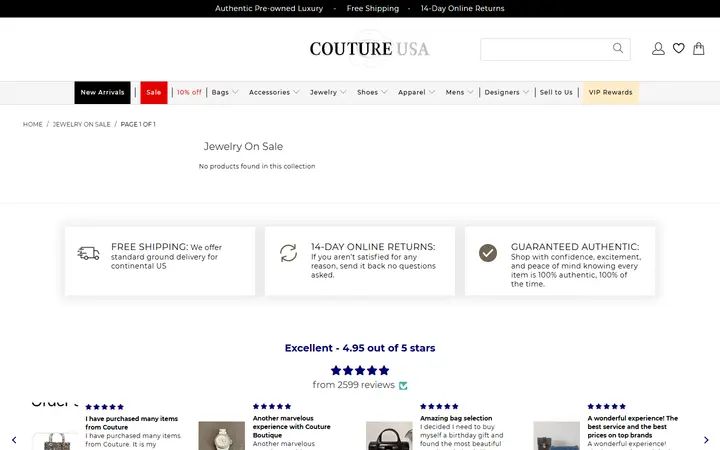Expand the Mens dropdown menu
The image size is (720, 450).
(x=459, y=92)
